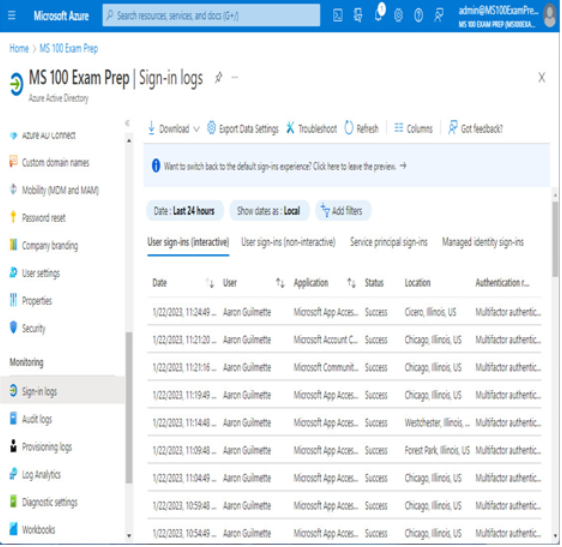
Task: Collapse the left navigation pane
Action: tap(127, 123)
